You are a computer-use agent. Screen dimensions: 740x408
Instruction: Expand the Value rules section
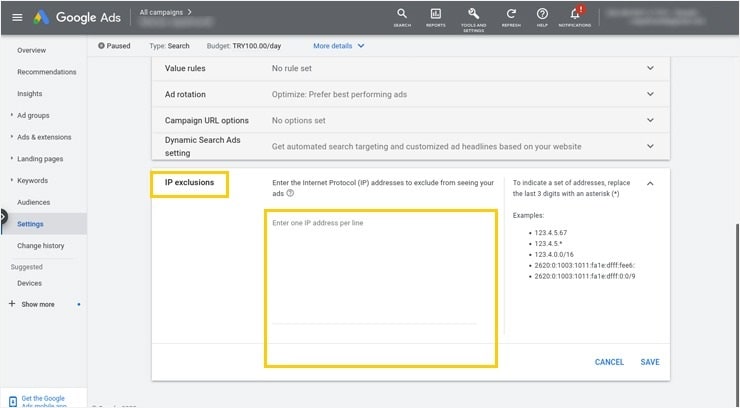coord(650,69)
